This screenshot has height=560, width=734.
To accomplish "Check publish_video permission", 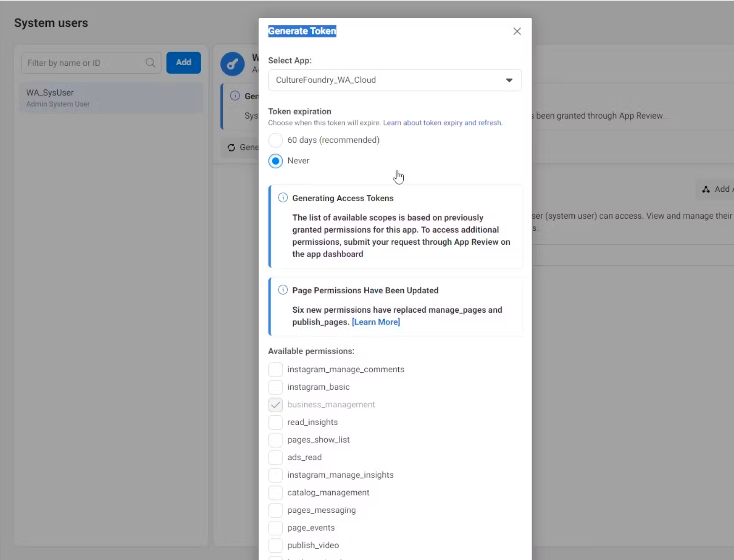I will [x=276, y=545].
